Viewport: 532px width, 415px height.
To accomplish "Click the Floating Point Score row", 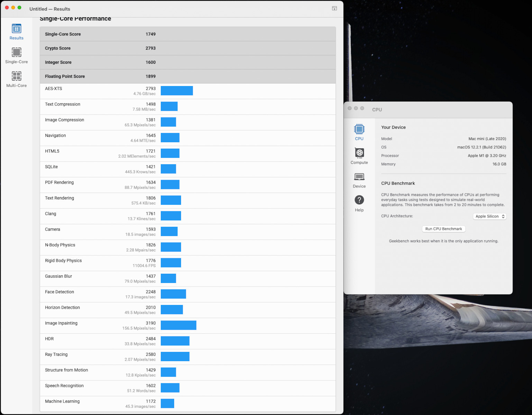I will coord(188,76).
